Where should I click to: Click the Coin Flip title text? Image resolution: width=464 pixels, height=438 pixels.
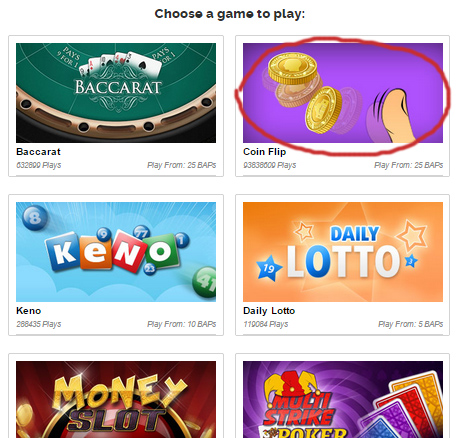[264, 152]
